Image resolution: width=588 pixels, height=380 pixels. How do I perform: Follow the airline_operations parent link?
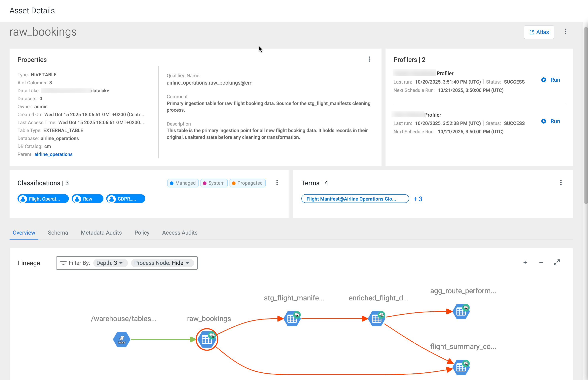point(54,154)
